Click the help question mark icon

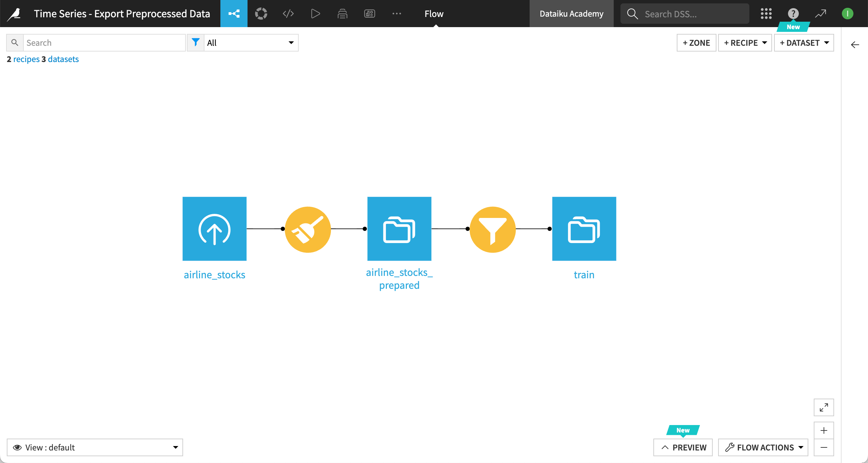tap(793, 14)
